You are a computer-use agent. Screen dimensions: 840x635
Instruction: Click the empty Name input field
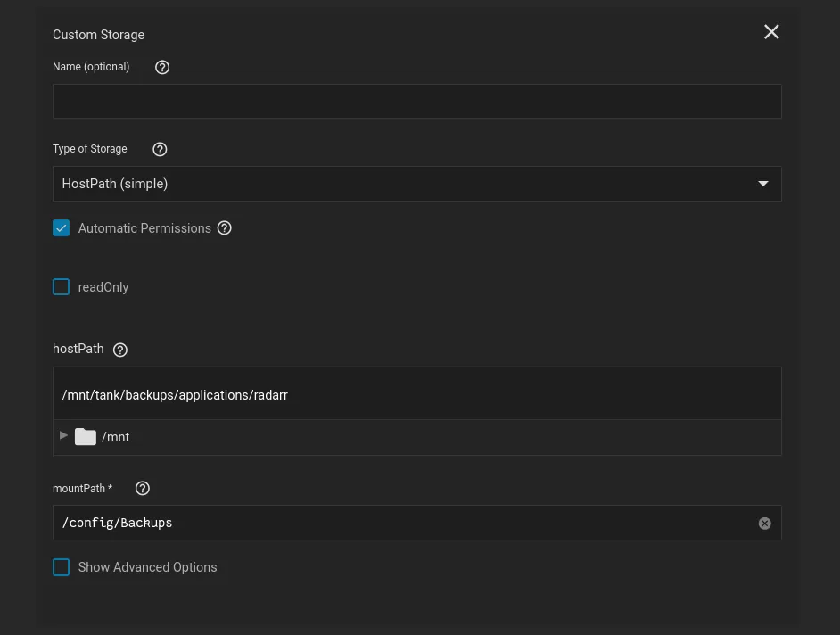point(417,101)
